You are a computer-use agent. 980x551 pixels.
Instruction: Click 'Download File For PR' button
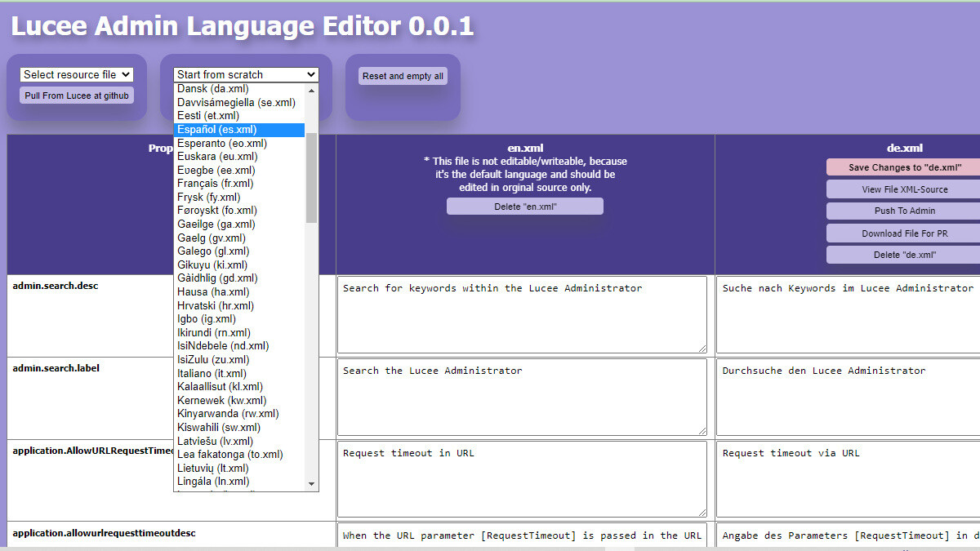tap(904, 233)
